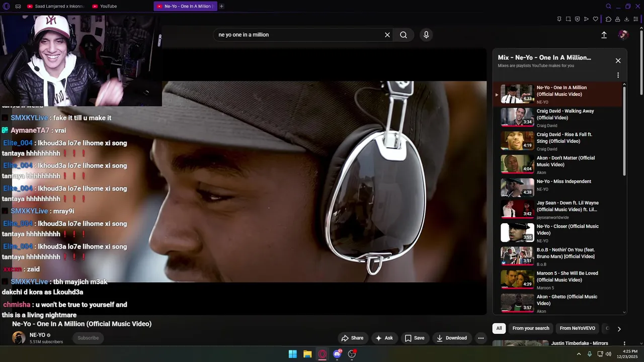Open more actions ellipsis under video

(481, 338)
